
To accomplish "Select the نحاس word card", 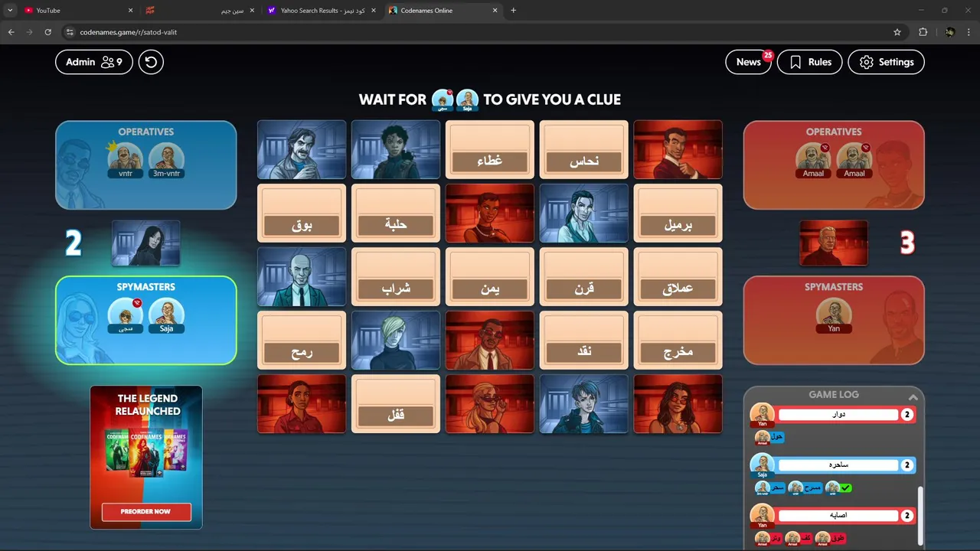I will [584, 149].
